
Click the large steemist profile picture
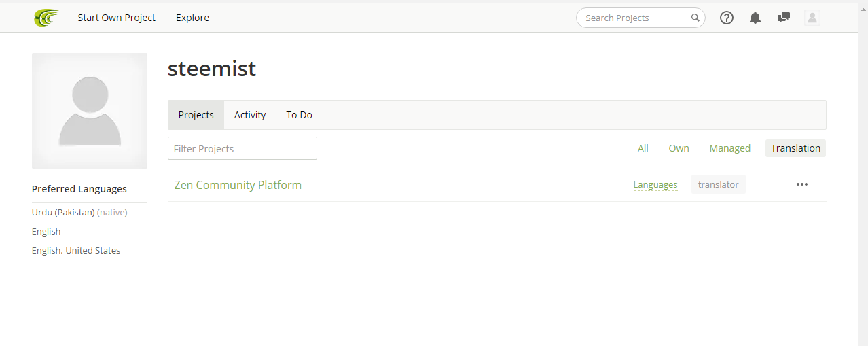point(90,111)
